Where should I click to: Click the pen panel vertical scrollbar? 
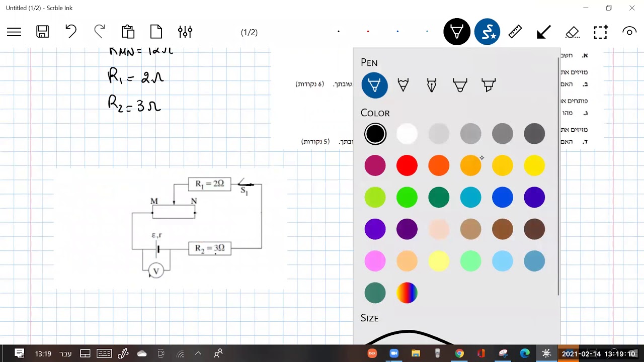(x=558, y=176)
